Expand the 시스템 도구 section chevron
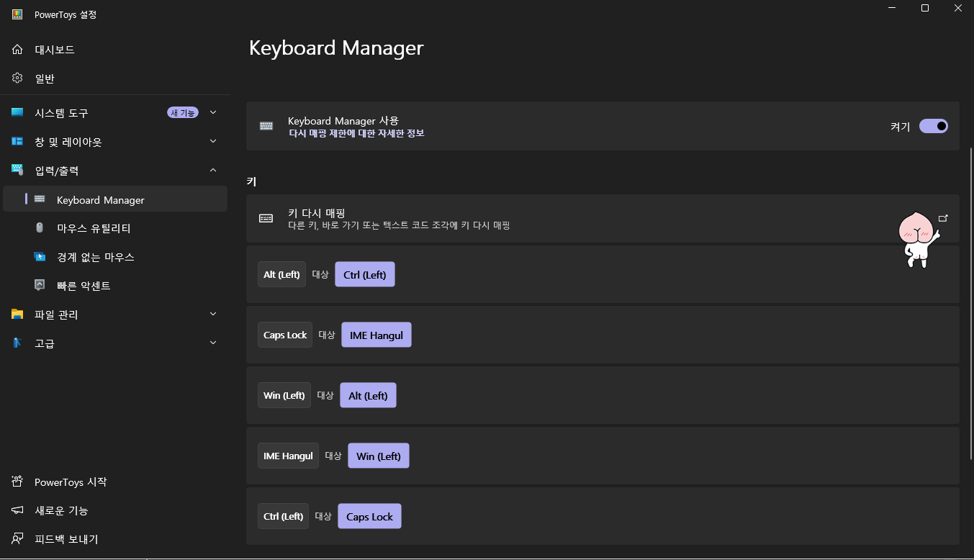 click(x=212, y=113)
